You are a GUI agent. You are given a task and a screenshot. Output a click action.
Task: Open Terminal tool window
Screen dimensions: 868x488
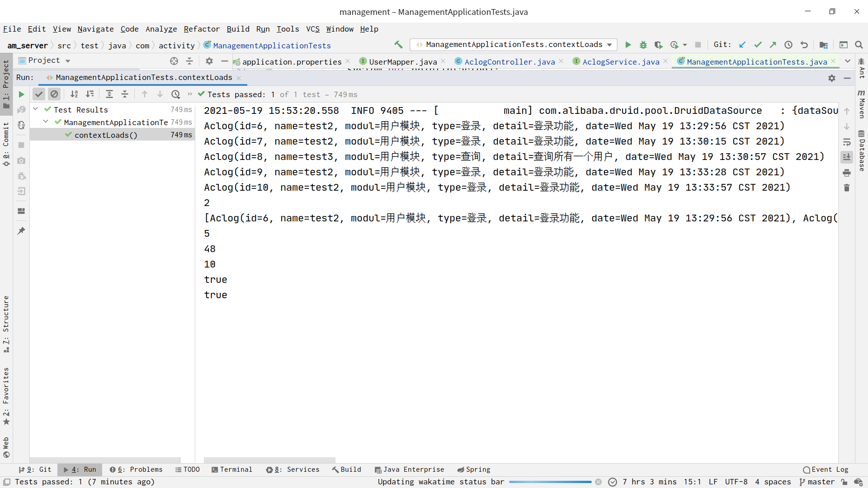pyautogui.click(x=231, y=469)
